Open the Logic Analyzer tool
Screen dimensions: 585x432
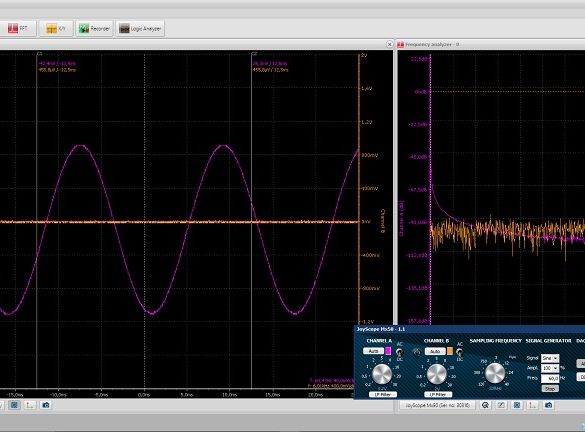click(x=140, y=28)
